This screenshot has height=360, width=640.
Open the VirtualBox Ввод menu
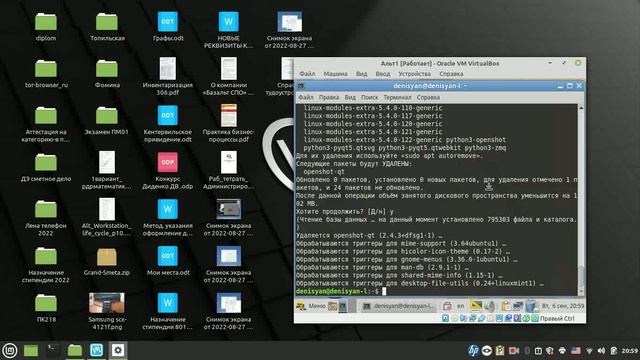(x=383, y=74)
